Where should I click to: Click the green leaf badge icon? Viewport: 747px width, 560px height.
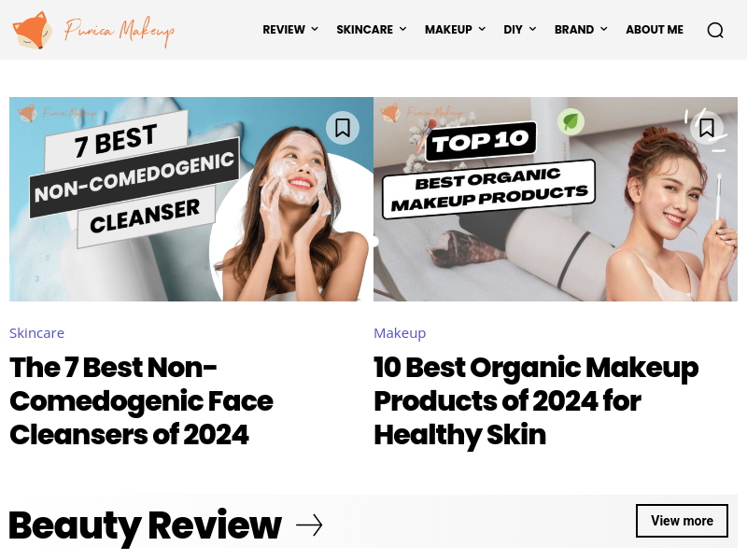pos(571,122)
